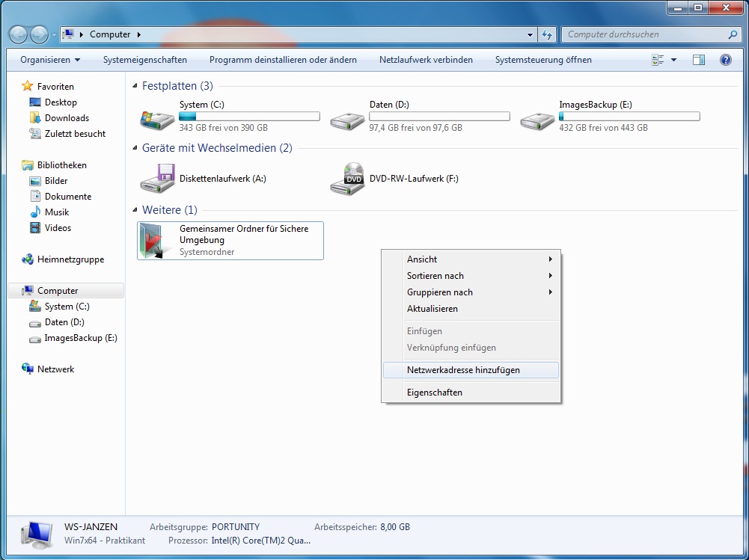The width and height of the screenshot is (749, 560).
Task: Select the Diskettenlaufwerk (A:) floppy icon
Action: 157,179
